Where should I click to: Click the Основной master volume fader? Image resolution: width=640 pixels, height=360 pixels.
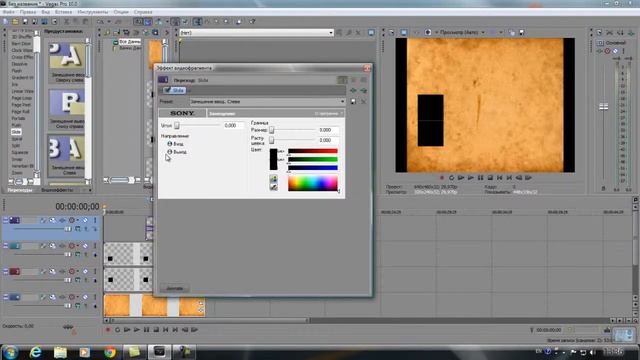click(x=603, y=107)
